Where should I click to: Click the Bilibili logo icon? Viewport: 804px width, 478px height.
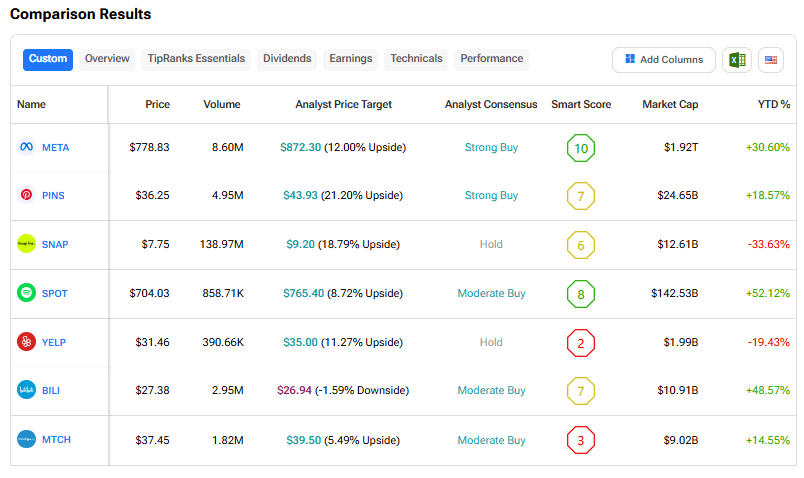(x=27, y=390)
